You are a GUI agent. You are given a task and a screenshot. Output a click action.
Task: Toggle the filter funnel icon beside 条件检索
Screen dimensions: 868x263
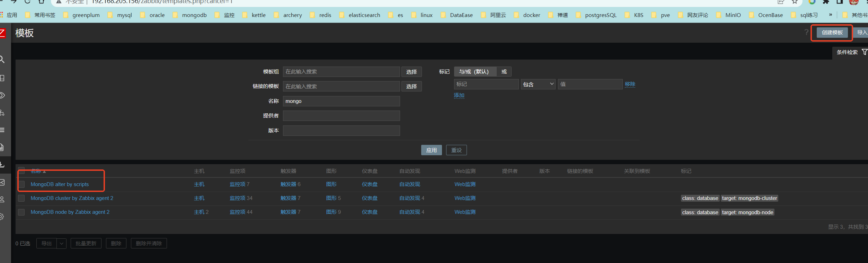coord(865,52)
